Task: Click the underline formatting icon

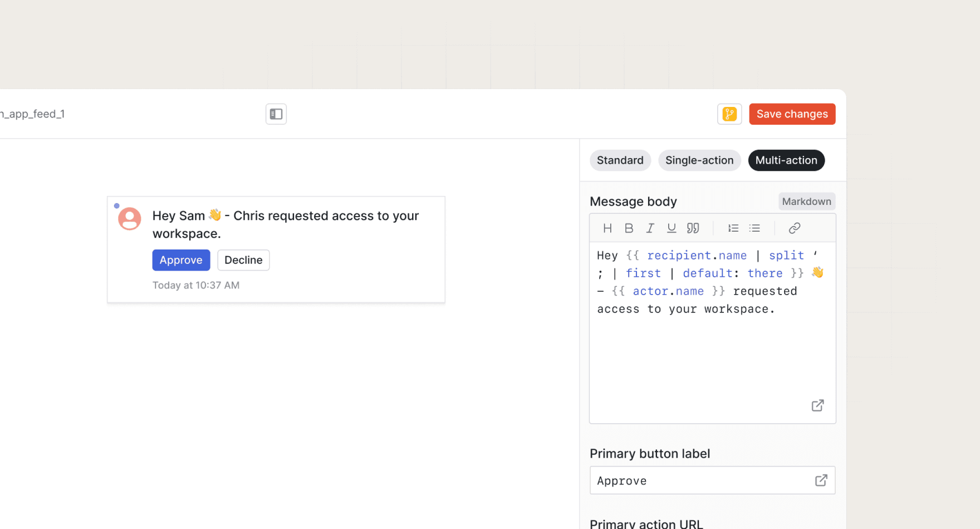Action: point(672,228)
